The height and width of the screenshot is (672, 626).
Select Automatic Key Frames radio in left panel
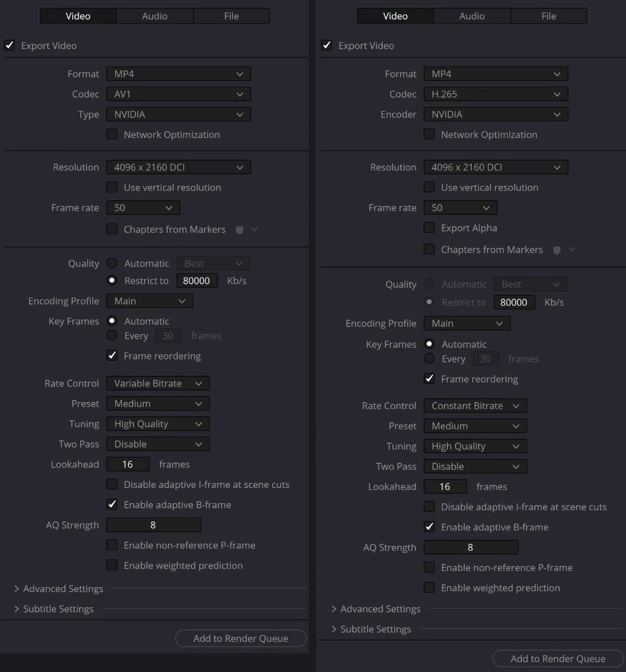(x=112, y=321)
